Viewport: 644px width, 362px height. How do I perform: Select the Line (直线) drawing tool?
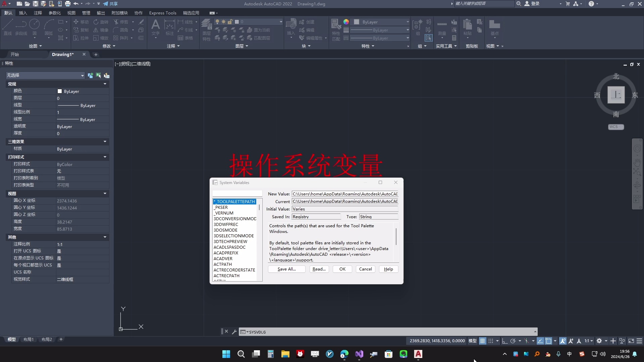pyautogui.click(x=8, y=27)
